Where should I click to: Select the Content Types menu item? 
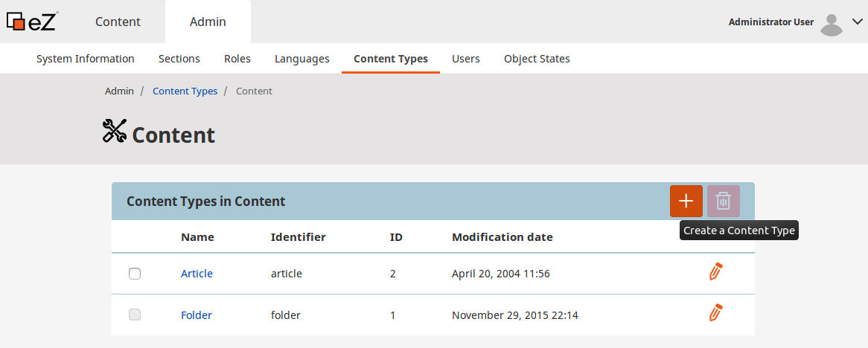391,59
